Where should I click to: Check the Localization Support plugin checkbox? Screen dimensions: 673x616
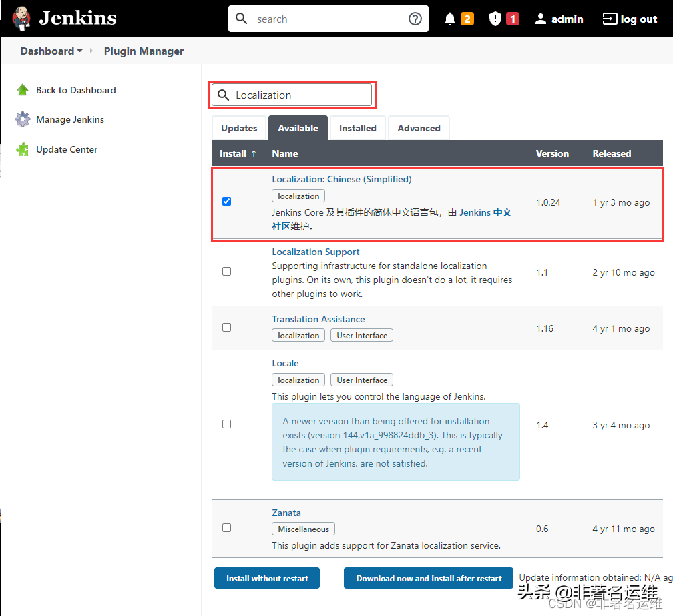226,271
